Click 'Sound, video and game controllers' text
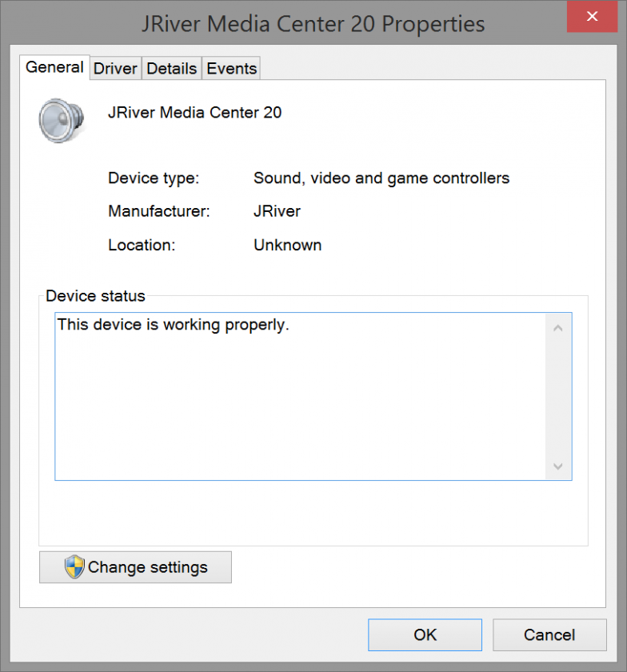Screen dimensions: 627x672 (x=381, y=178)
